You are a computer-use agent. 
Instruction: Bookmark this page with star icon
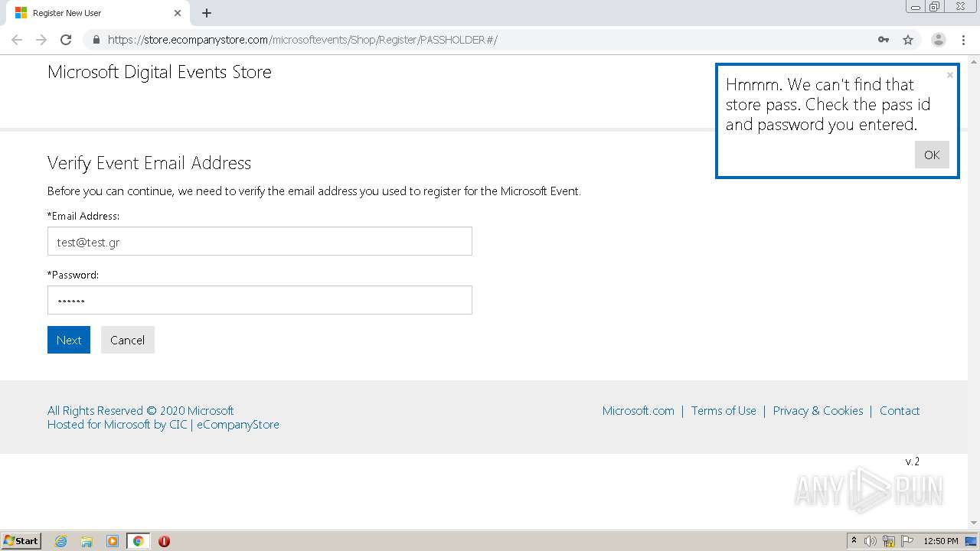tap(908, 40)
